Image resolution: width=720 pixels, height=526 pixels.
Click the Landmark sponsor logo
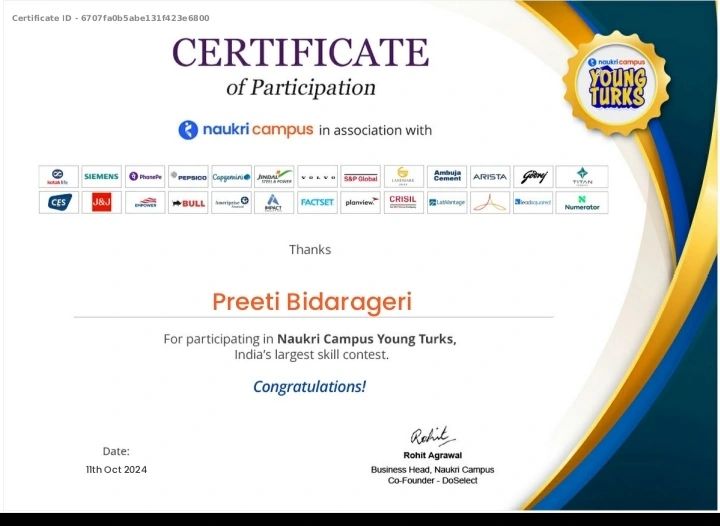404,177
